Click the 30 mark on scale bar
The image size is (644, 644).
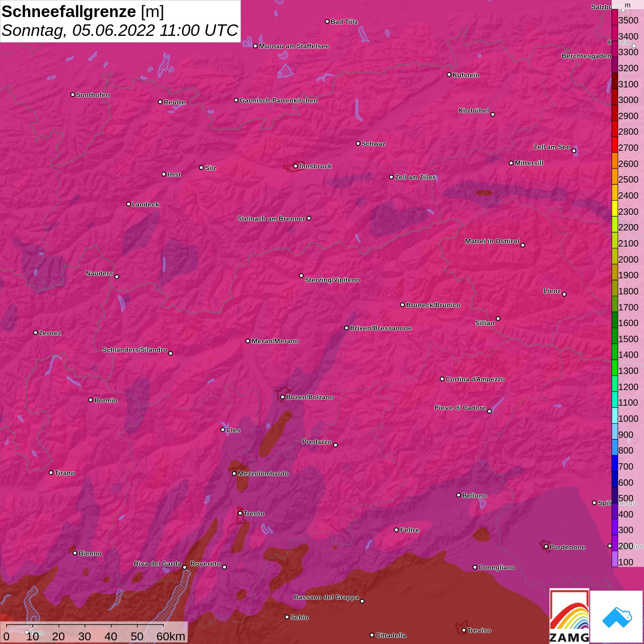[85, 636]
